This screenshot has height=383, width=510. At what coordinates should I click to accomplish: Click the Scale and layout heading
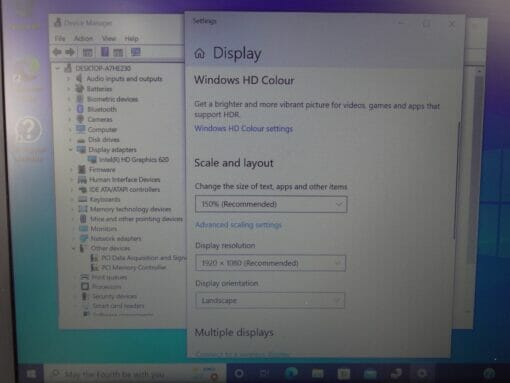point(234,163)
